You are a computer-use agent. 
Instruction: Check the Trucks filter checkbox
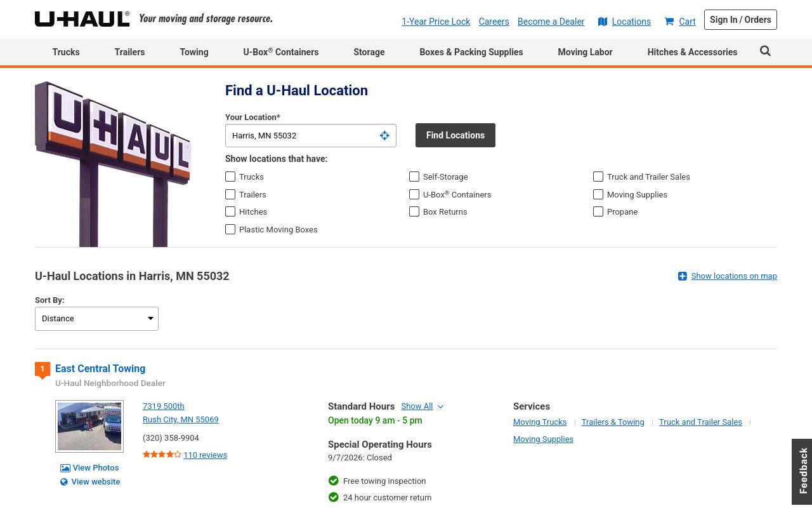point(230,177)
